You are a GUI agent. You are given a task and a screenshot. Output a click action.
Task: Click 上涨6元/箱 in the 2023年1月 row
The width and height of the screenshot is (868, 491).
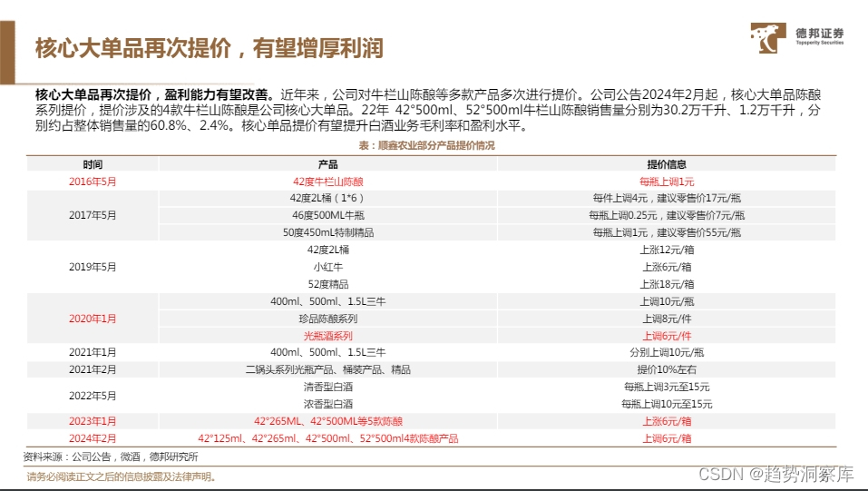[x=667, y=421]
